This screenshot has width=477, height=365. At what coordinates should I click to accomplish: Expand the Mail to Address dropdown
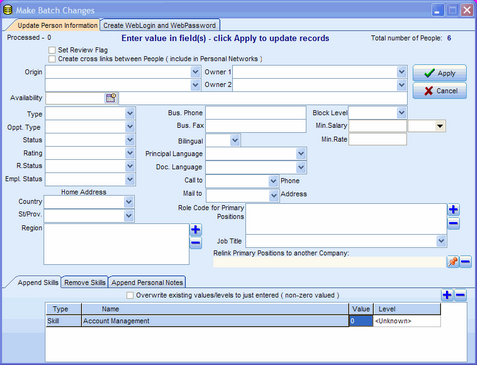point(273,195)
